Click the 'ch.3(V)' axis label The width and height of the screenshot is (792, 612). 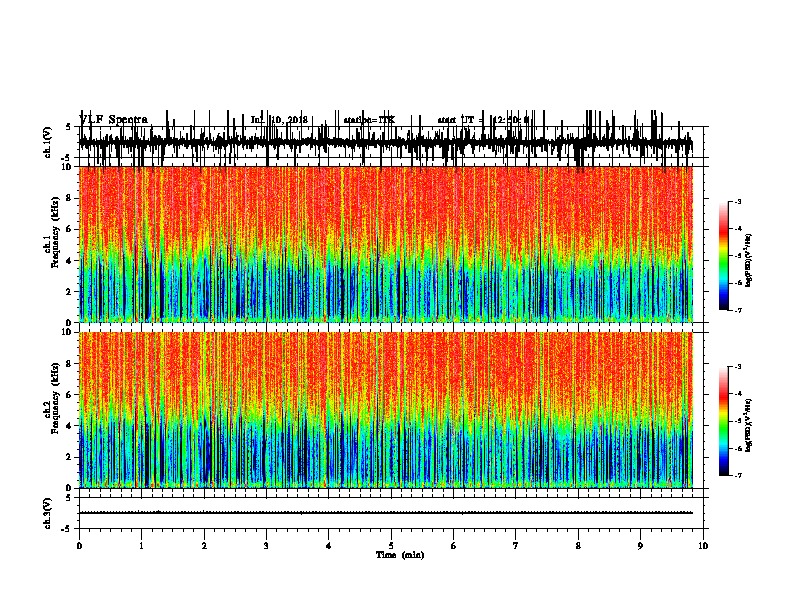47,513
